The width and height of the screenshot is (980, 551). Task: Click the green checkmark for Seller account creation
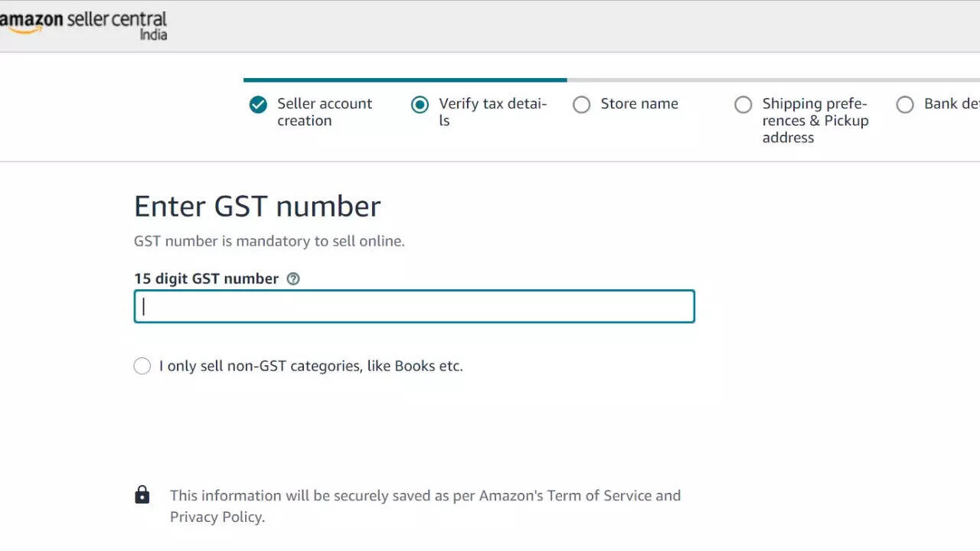click(258, 105)
